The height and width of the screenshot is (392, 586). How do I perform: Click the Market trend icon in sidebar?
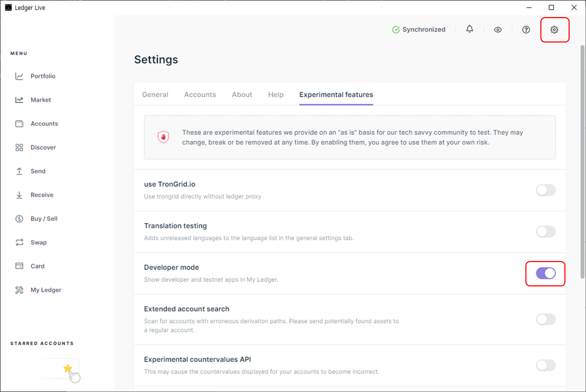coord(19,100)
